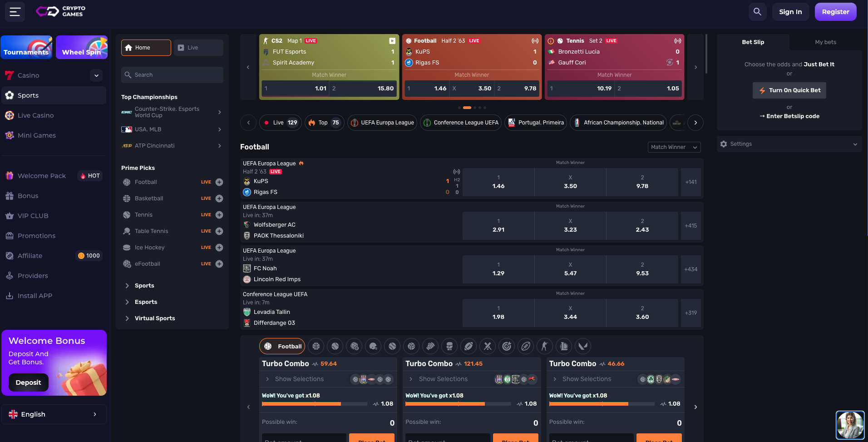Image resolution: width=868 pixels, height=442 pixels.
Task: Focus the sports Search field
Action: click(x=172, y=75)
